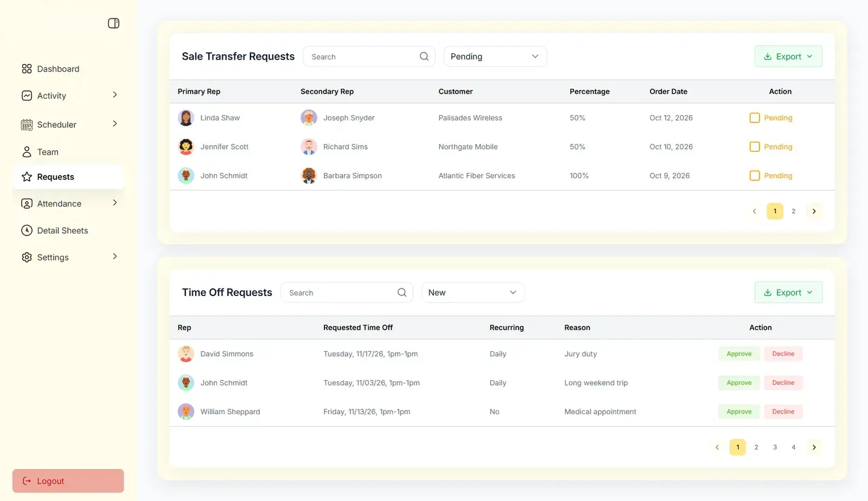This screenshot has height=501, width=868.
Task: Click the Time Off Requests search field
Action: pyautogui.click(x=347, y=292)
